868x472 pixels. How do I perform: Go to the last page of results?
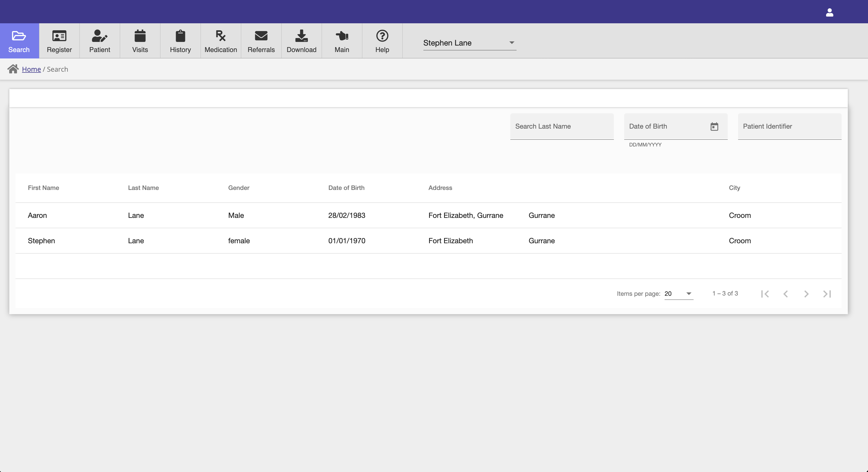pos(827,294)
